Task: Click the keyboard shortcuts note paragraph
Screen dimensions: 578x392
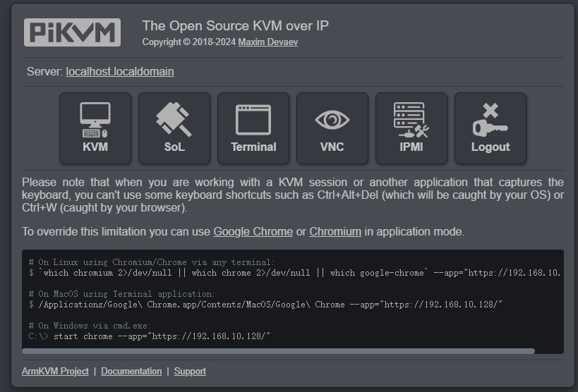Action: click(x=293, y=195)
